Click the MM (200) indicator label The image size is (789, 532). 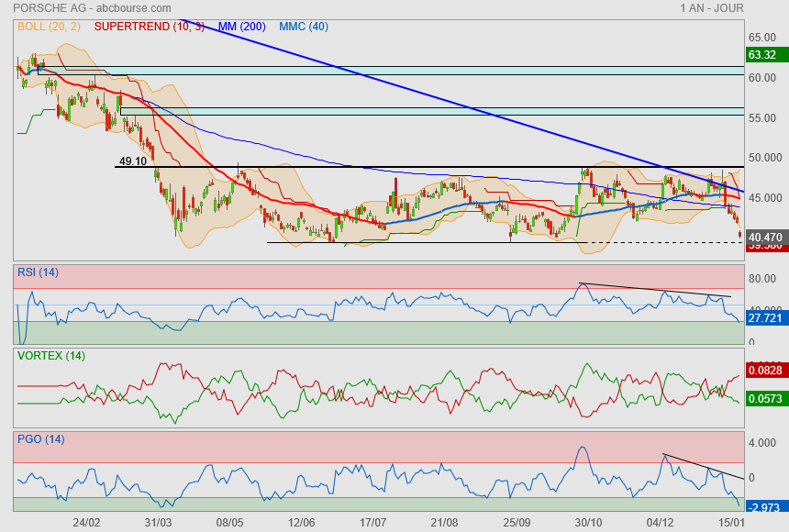(x=241, y=27)
